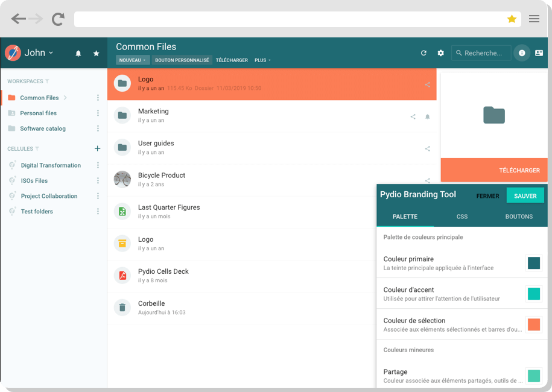Click the bell icon on Marketing row
The height and width of the screenshot is (392, 552).
[x=427, y=116]
